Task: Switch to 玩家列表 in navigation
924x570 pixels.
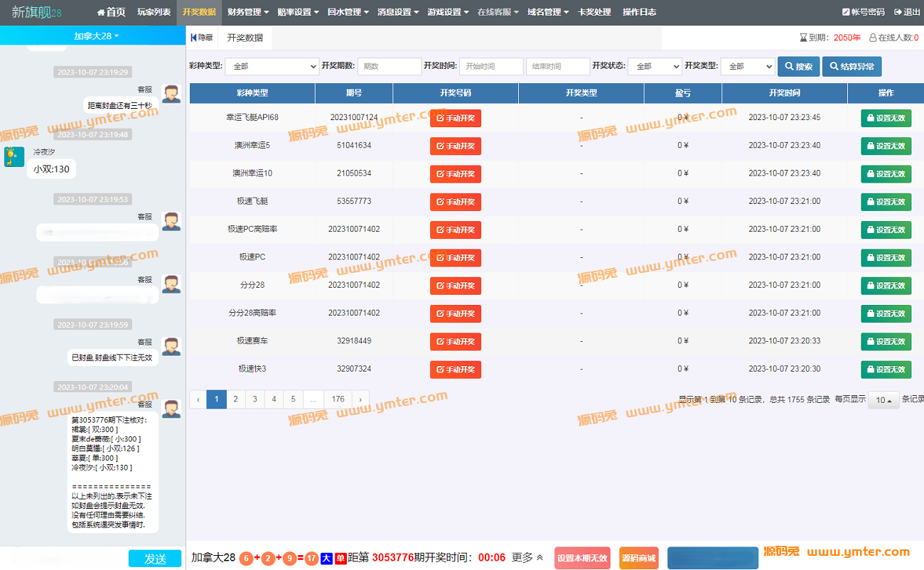Action: click(154, 12)
